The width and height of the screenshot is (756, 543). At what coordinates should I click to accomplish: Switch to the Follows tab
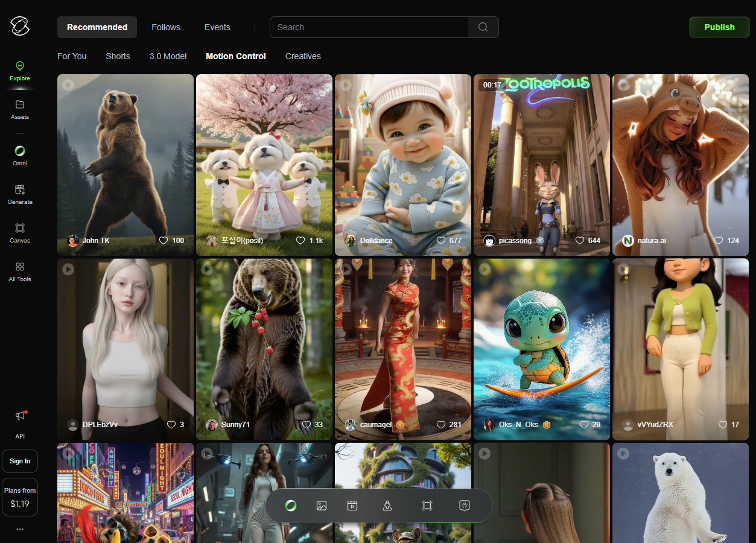pos(166,27)
